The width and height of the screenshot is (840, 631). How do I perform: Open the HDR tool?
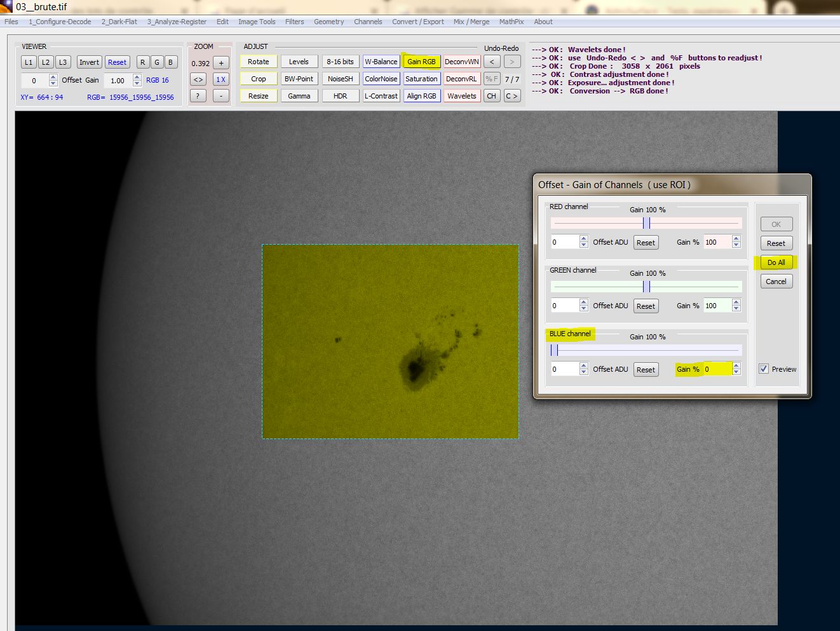pos(340,96)
